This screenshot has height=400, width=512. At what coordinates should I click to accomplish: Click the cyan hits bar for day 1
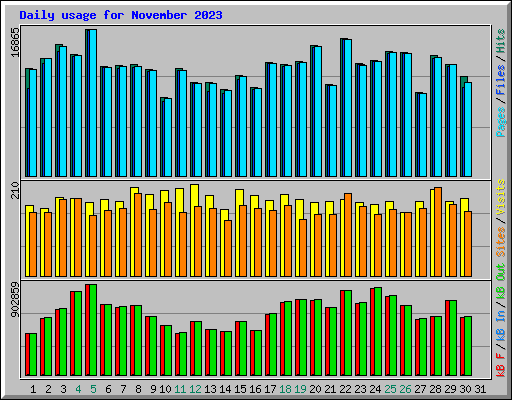click(x=33, y=123)
